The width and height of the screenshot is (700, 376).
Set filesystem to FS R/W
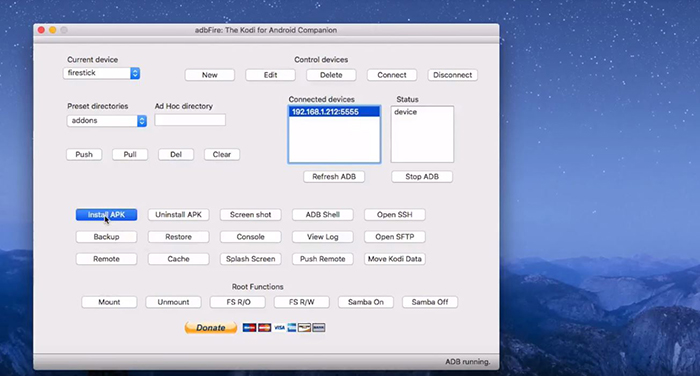[x=302, y=302]
